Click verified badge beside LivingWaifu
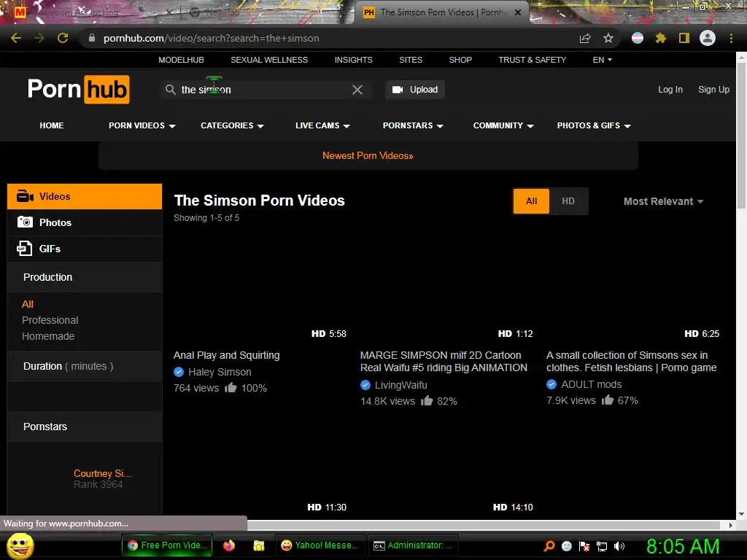 pos(365,385)
